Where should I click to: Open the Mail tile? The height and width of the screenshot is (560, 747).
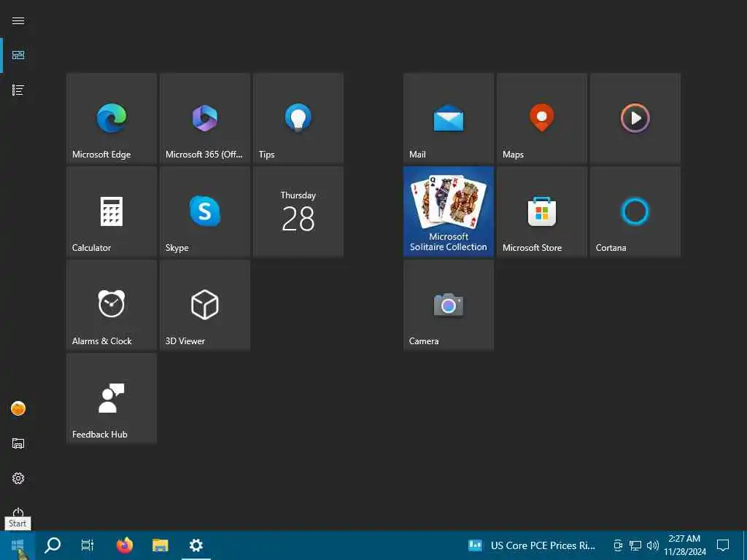[x=449, y=118]
